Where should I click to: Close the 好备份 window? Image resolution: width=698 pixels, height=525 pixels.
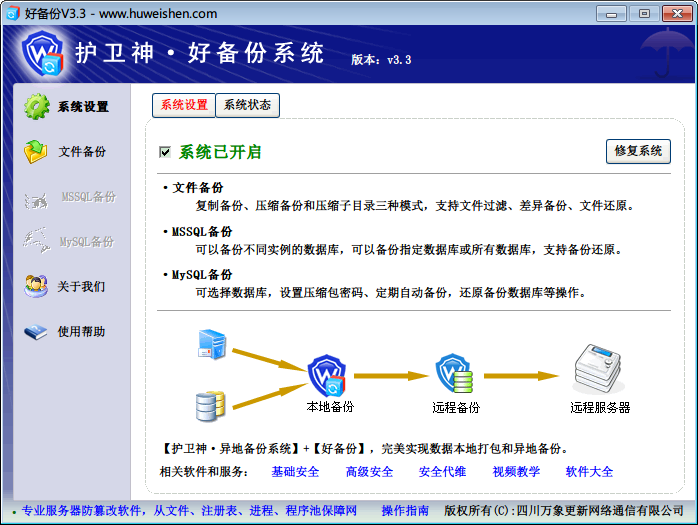[677, 14]
